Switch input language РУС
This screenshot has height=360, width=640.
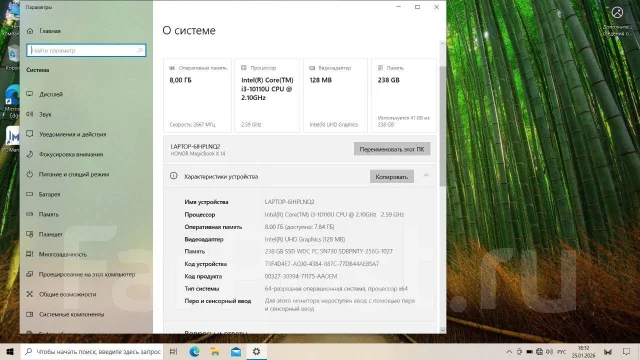[562, 352]
